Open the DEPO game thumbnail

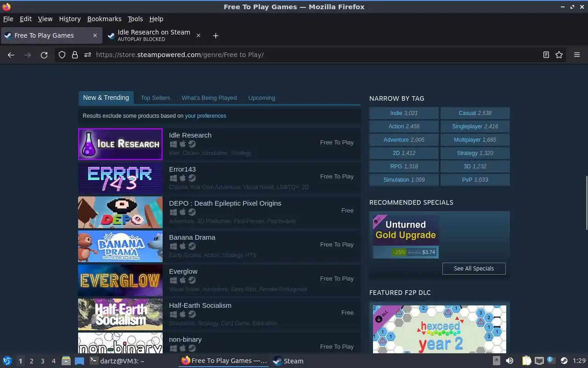pyautogui.click(x=120, y=212)
